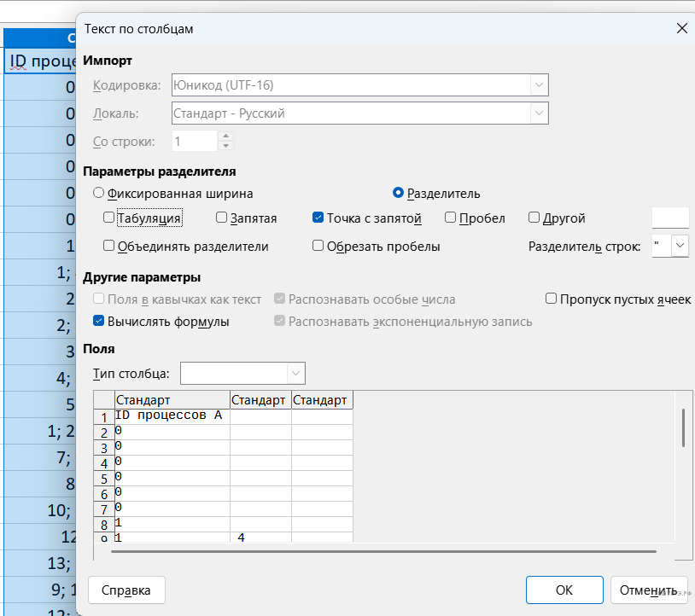Enable the Запятая separator checkbox
This screenshot has width=695, height=616.
pyautogui.click(x=222, y=218)
